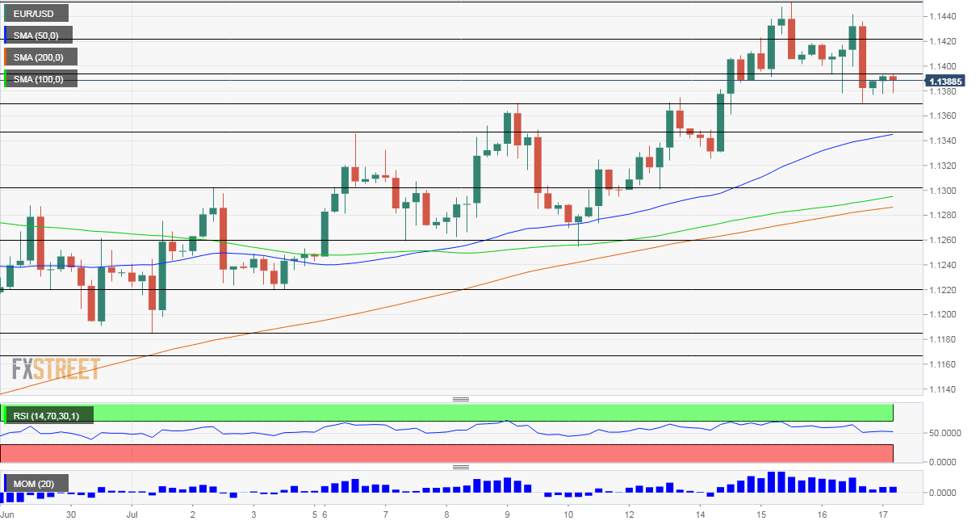Toggle visibility of the green SMA 100 line
Image resolution: width=980 pixels, height=525 pixels.
[40, 78]
